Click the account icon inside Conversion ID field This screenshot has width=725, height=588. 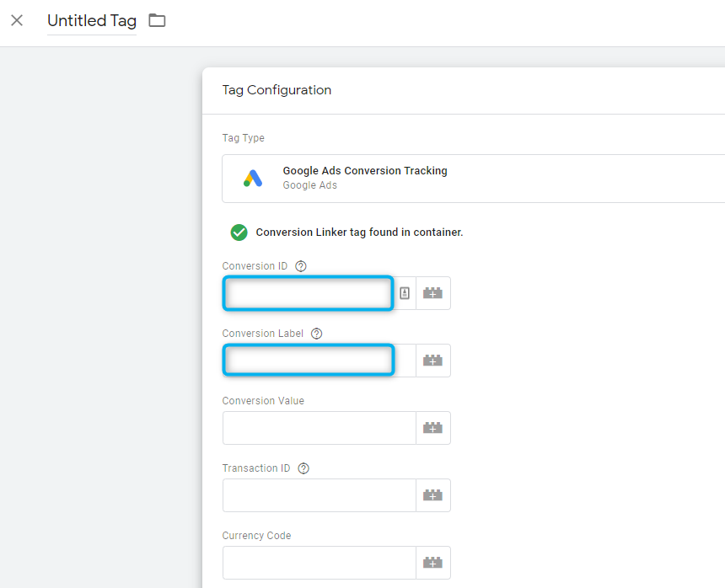[405, 293]
